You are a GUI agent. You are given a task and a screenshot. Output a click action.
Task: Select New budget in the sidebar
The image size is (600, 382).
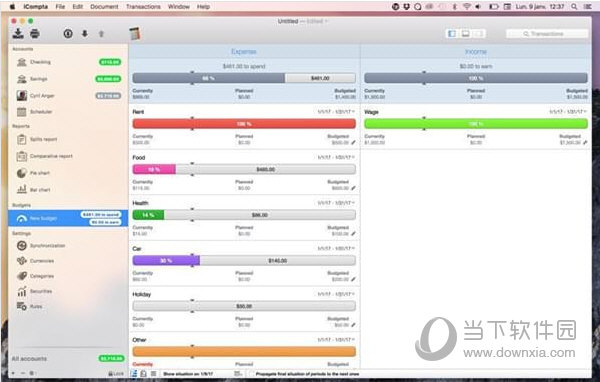[x=68, y=218]
